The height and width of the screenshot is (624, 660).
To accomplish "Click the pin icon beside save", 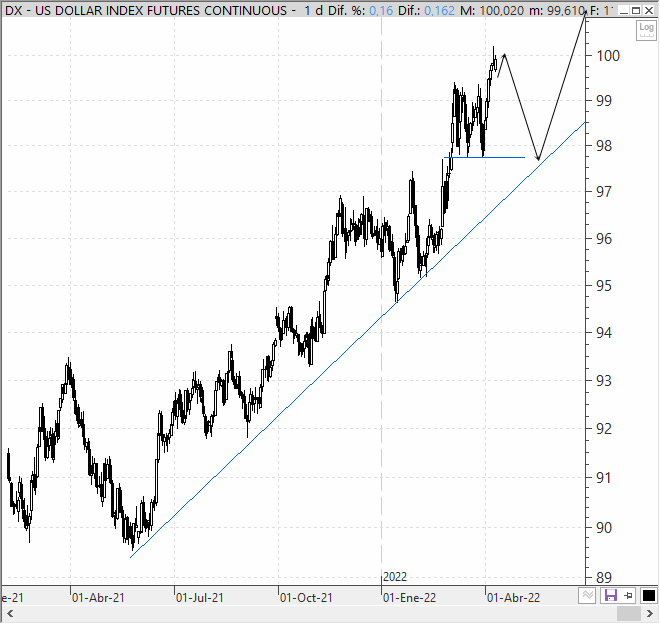I will (x=628, y=595).
